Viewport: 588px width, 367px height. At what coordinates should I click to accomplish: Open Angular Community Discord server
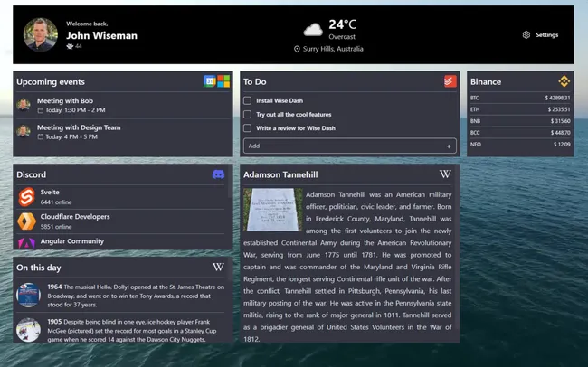121,242
